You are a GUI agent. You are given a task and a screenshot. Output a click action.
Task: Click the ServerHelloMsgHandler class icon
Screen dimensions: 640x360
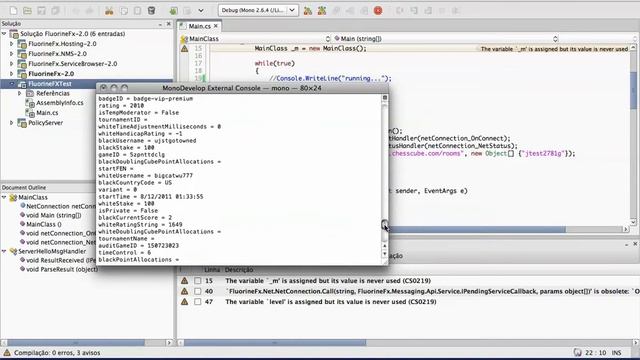pos(13,251)
